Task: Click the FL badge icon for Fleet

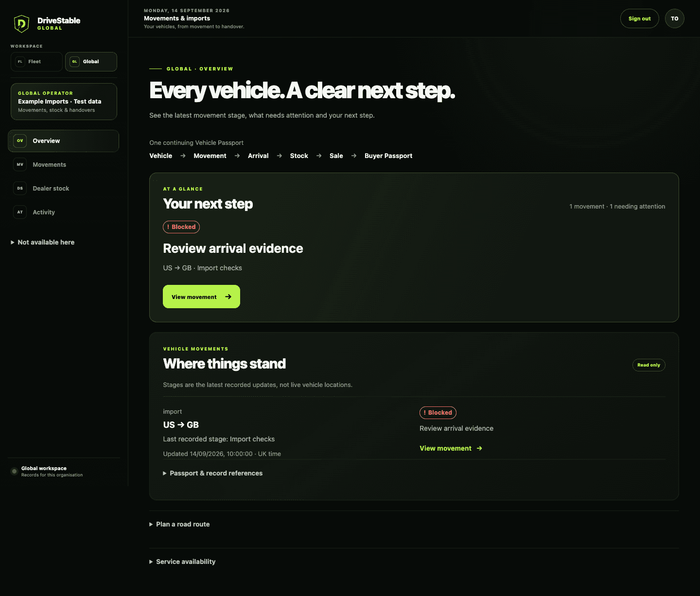Action: tap(20, 62)
